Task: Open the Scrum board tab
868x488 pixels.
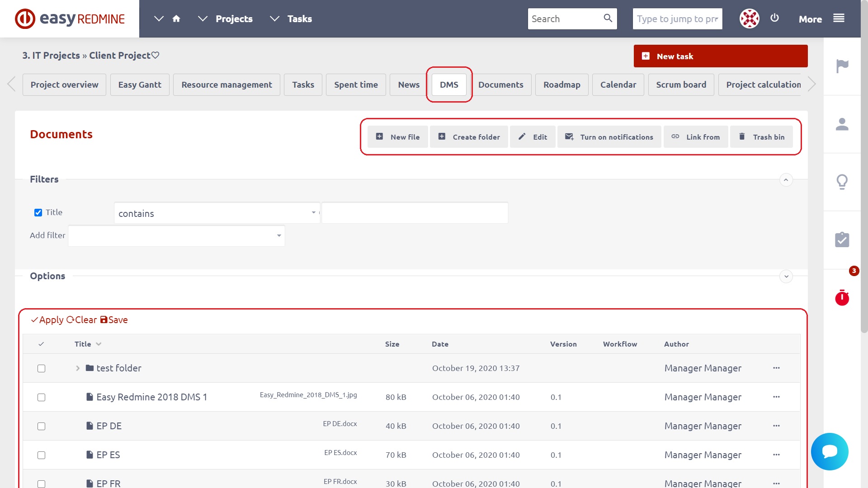Action: [x=681, y=84]
